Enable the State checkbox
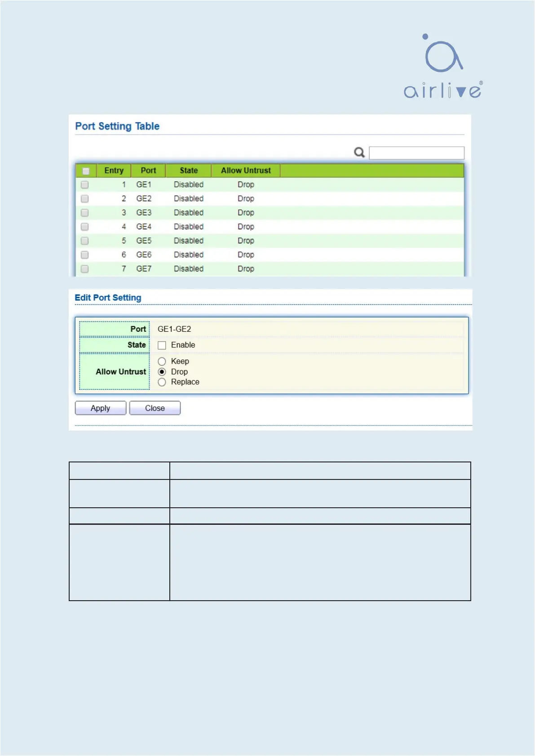Image resolution: width=535 pixels, height=756 pixels. pos(162,345)
